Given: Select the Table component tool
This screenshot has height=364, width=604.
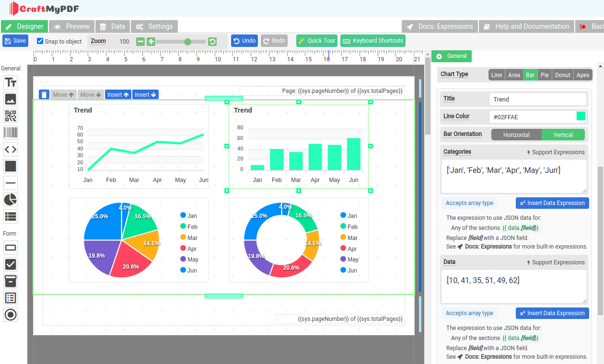Looking at the screenshot, I should [11, 216].
